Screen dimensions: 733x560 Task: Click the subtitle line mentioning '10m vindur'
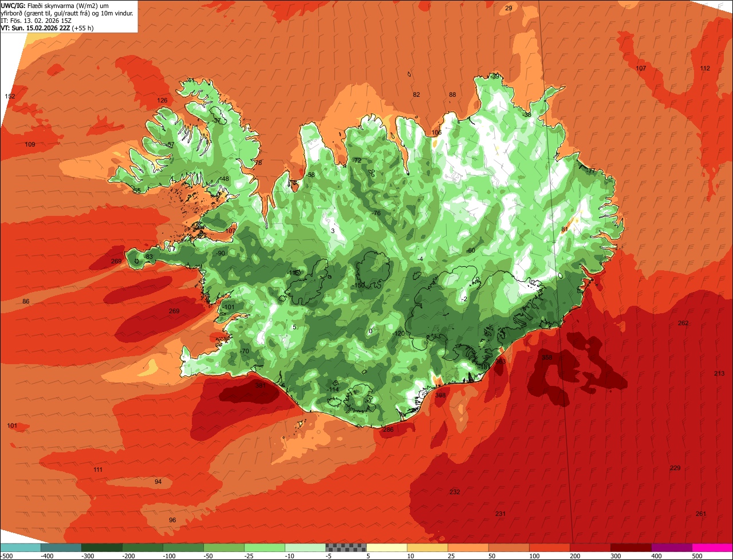[x=67, y=13]
